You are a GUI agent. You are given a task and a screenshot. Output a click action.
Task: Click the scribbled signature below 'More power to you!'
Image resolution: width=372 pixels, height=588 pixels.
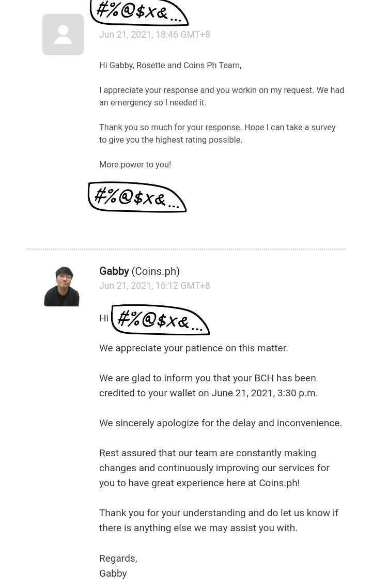click(x=137, y=197)
